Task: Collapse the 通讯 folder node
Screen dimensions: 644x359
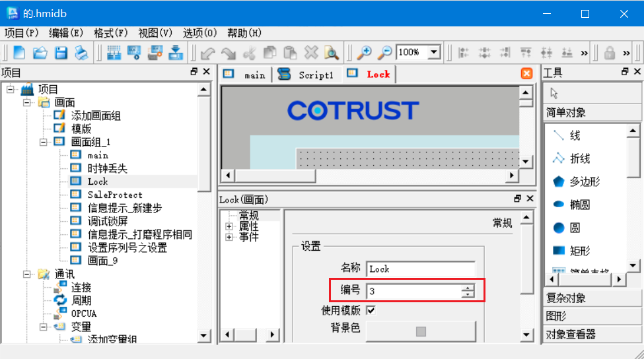Action: pyautogui.click(x=26, y=274)
